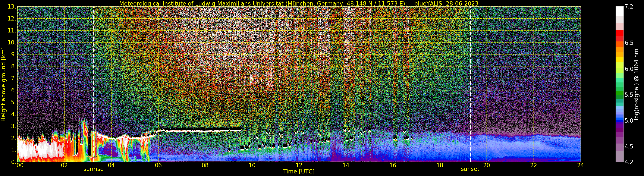Screen dimensions: 644x176
Task: Click the time axis tick label '16'
Action: pyautogui.click(x=393, y=165)
